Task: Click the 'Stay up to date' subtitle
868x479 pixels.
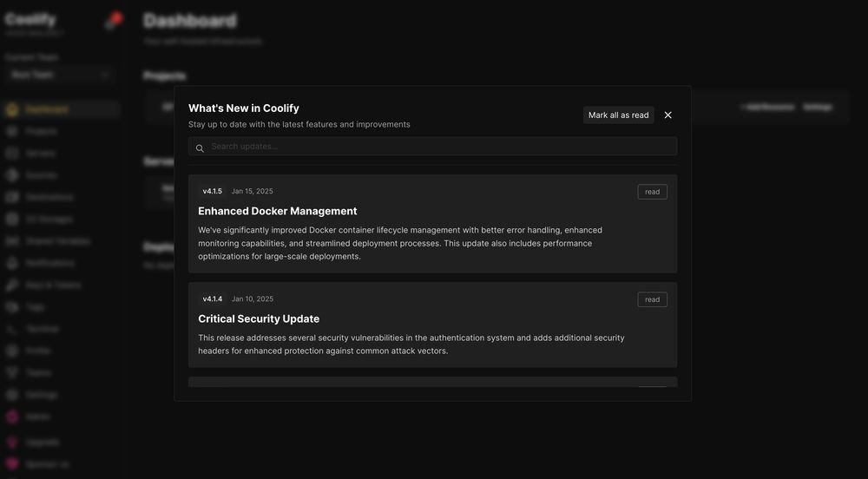Action: click(x=299, y=124)
